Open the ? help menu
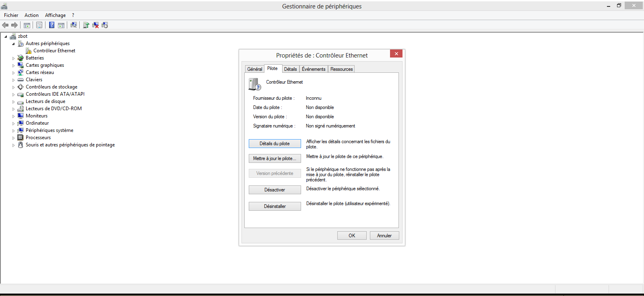Image resolution: width=644 pixels, height=296 pixels. tap(73, 15)
